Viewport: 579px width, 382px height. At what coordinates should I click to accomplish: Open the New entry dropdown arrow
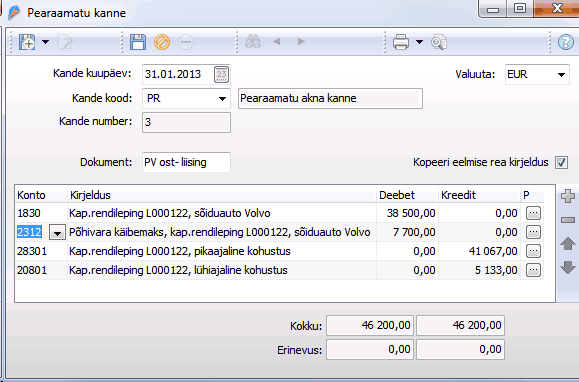(x=45, y=42)
